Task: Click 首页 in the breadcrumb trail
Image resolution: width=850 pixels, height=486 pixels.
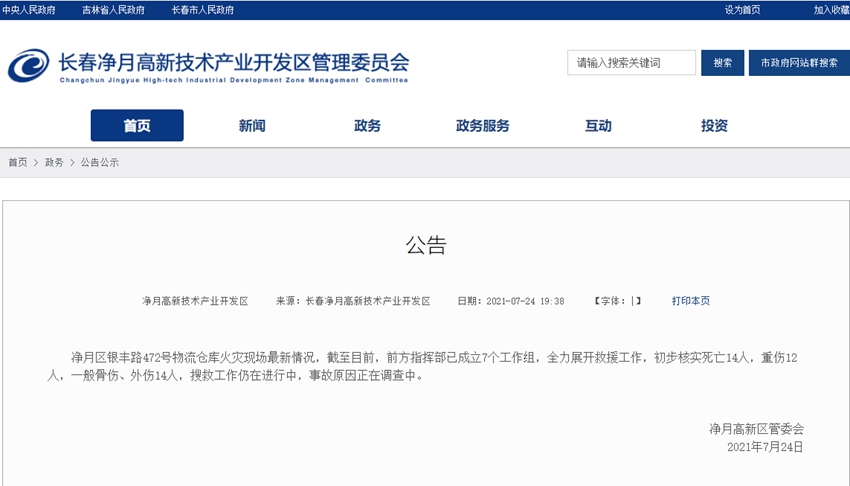Action: [x=18, y=162]
